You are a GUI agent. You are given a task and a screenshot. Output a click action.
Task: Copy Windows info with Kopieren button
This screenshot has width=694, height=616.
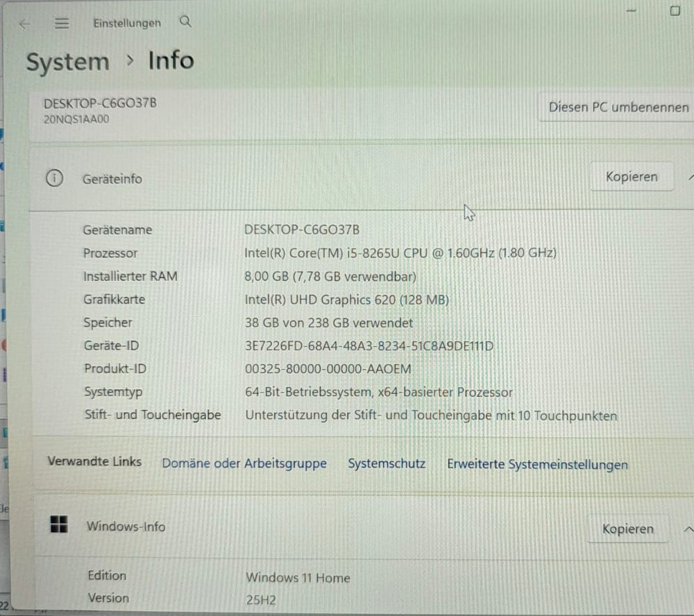pyautogui.click(x=627, y=529)
